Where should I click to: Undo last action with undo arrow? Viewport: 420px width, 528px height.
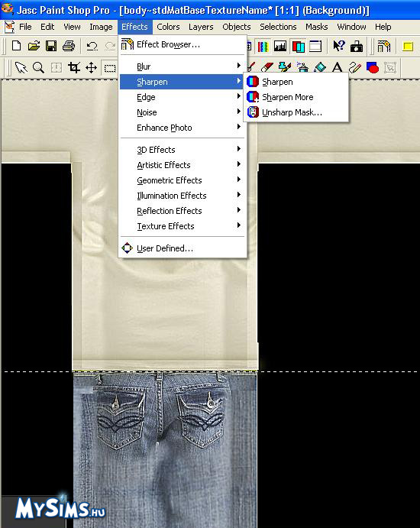pyautogui.click(x=92, y=46)
